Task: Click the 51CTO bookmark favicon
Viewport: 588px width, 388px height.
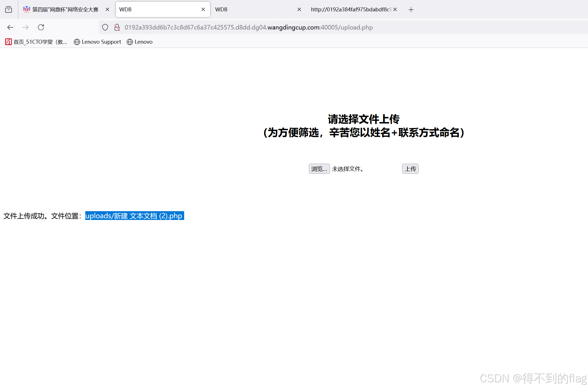Action: tap(8, 42)
